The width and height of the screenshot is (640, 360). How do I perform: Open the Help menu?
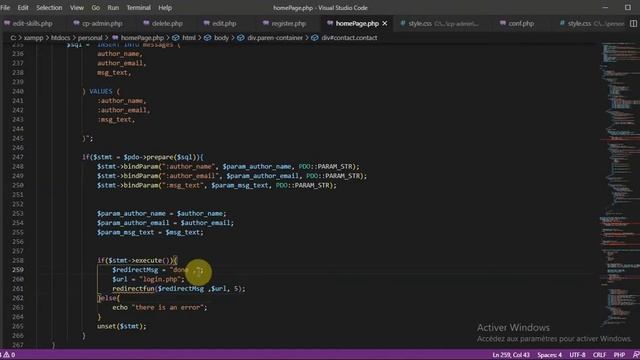[x=165, y=8]
